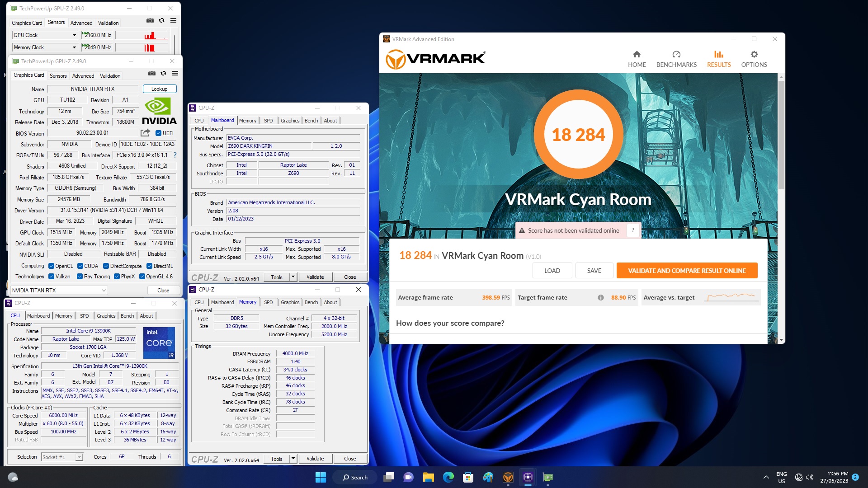Click Close in CPU-Z Memory window
The image size is (868, 488).
pyautogui.click(x=350, y=459)
